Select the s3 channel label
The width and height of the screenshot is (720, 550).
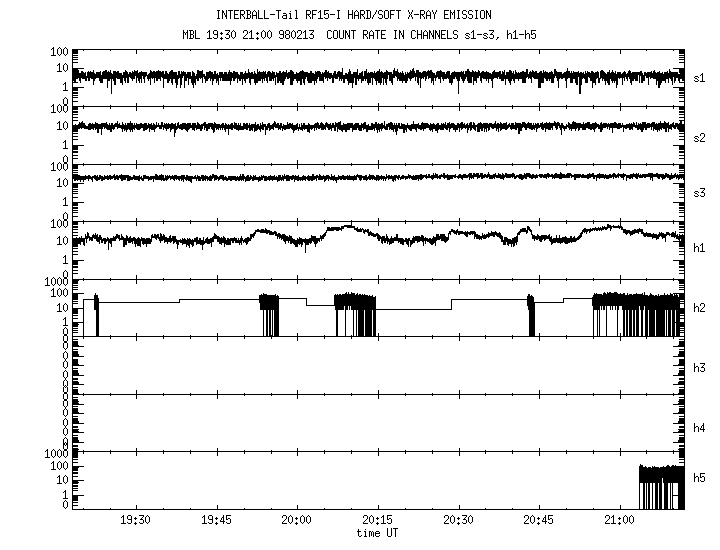[x=700, y=192]
